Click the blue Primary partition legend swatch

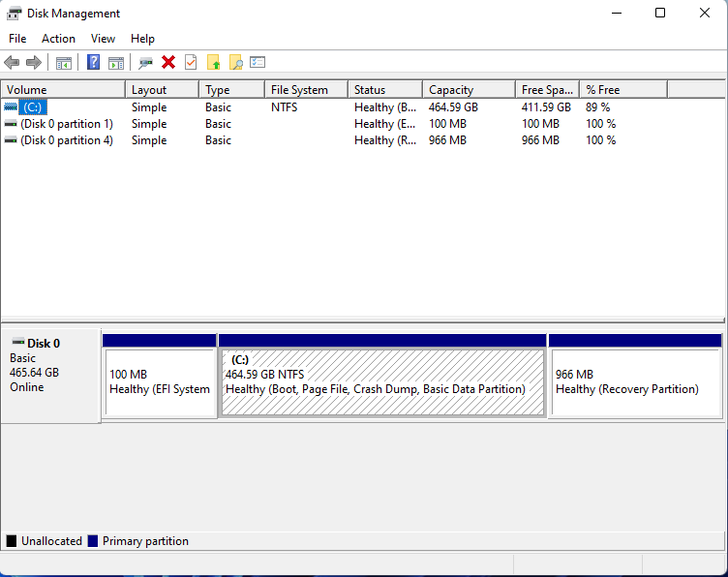93,541
